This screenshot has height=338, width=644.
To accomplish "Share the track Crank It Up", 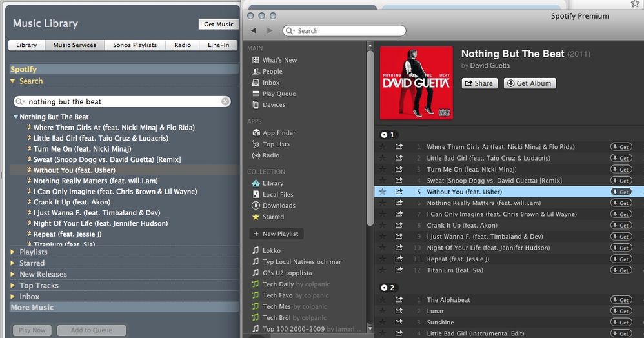I will 399,225.
